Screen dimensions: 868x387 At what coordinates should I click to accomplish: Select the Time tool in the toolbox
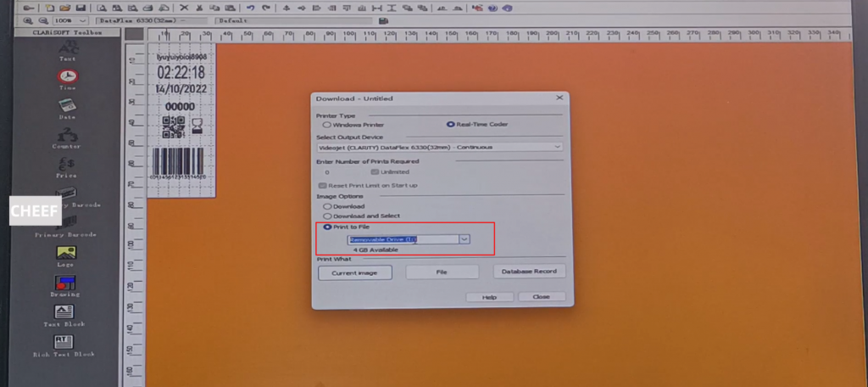point(67,77)
